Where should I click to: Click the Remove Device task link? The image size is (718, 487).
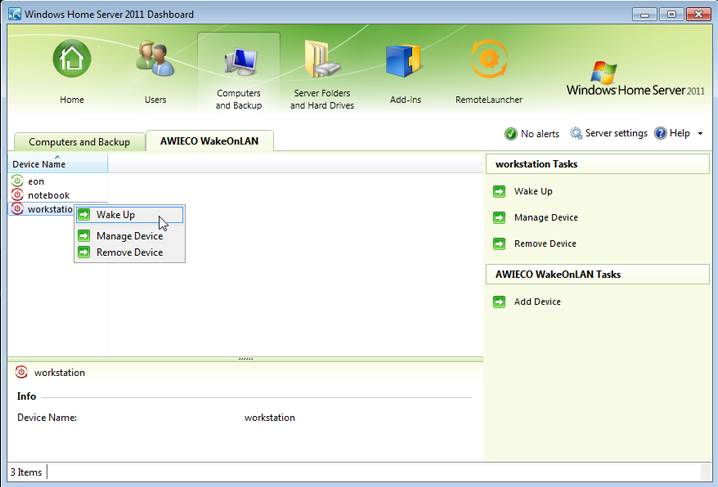coord(545,244)
